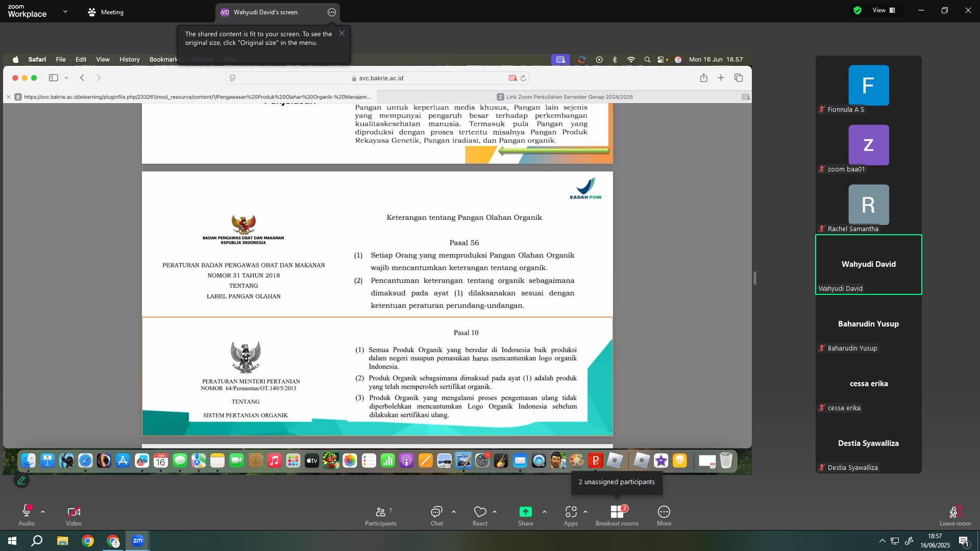
Task: Click Safari's svc.bakrie.ac.id address bar
Action: (x=377, y=78)
